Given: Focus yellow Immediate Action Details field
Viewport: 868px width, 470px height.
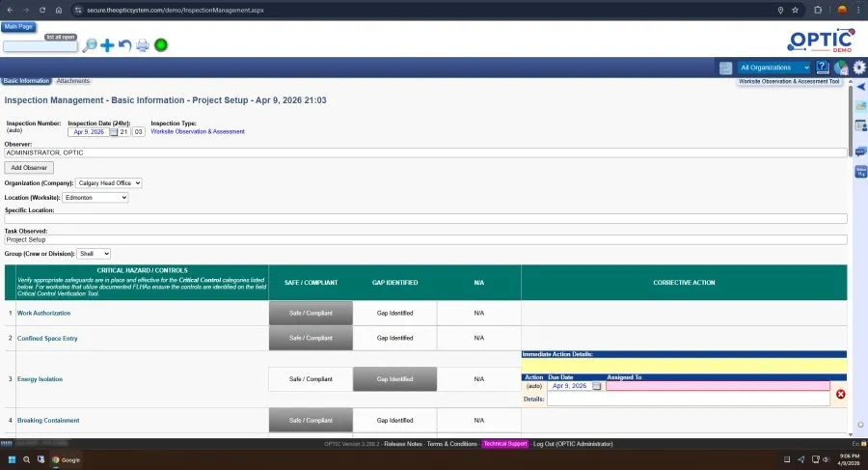Looking at the screenshot, I should (x=684, y=365).
